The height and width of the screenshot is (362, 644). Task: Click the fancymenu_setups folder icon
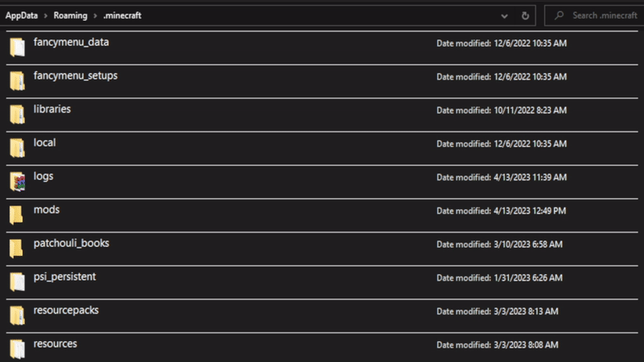pyautogui.click(x=17, y=81)
